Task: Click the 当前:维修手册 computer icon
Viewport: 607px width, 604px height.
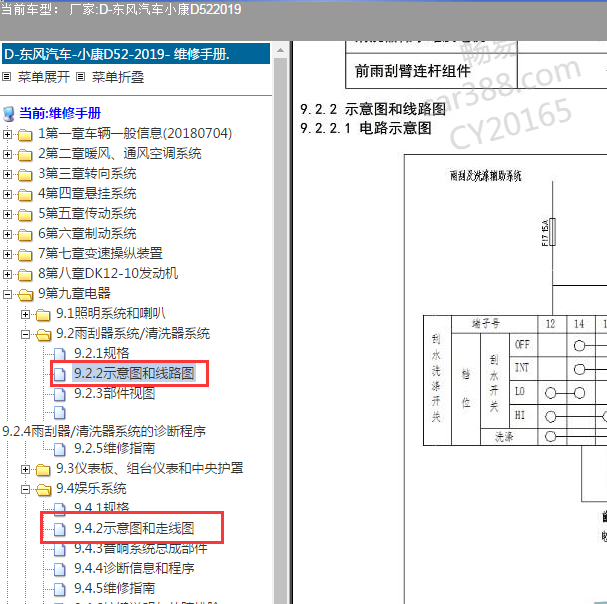Action: [x=9, y=114]
